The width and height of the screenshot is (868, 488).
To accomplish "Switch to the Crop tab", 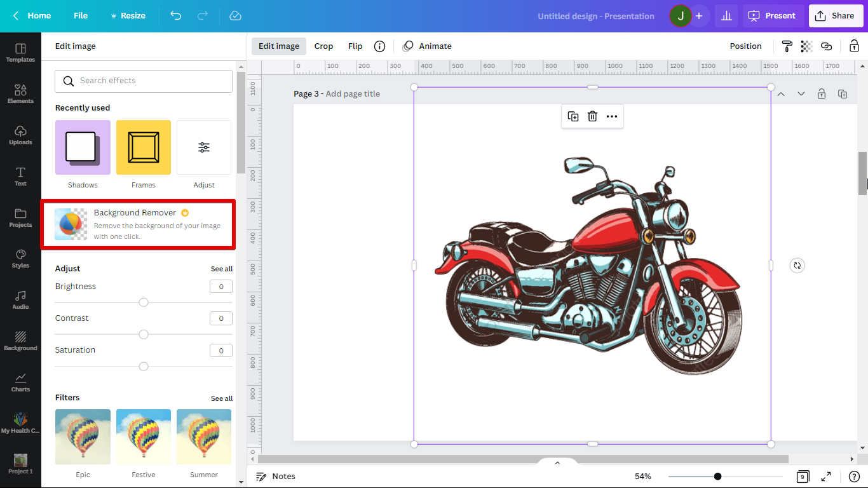I will tap(323, 46).
